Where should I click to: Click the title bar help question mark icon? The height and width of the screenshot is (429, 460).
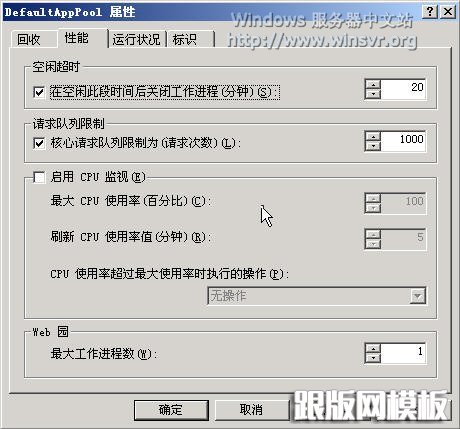(x=430, y=12)
